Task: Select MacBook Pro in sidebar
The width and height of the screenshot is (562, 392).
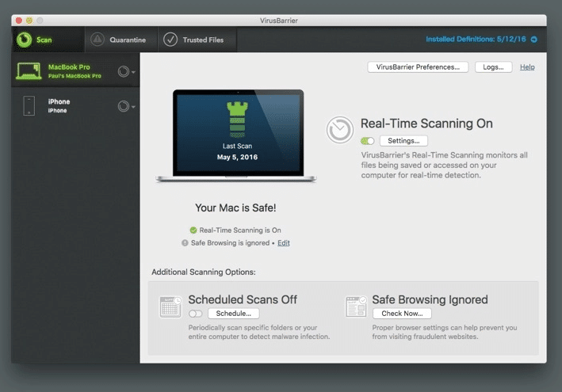Action: click(x=75, y=71)
